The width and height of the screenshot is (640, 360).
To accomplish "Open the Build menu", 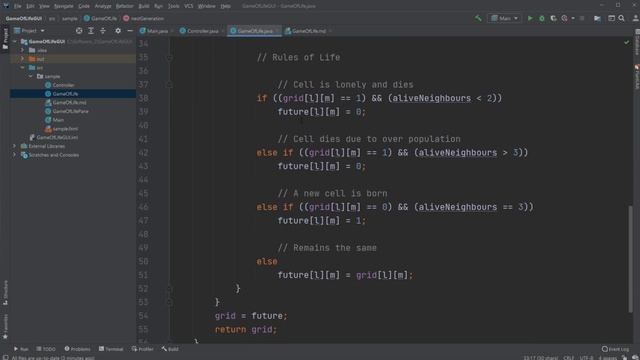I will (144, 6).
